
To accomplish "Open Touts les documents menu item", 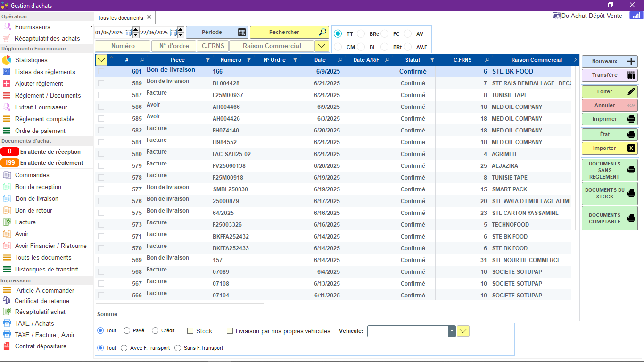I will pos(43,257).
